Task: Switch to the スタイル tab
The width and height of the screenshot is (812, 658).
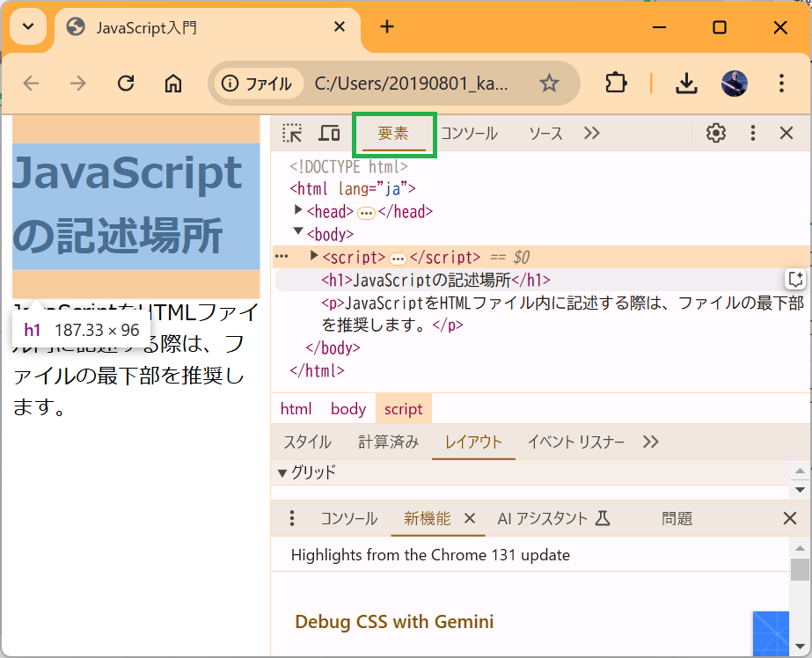Action: pos(307,442)
